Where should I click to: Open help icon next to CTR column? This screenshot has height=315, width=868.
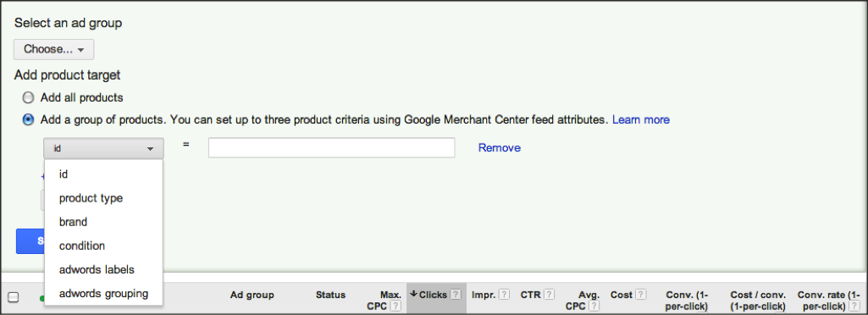click(x=549, y=295)
